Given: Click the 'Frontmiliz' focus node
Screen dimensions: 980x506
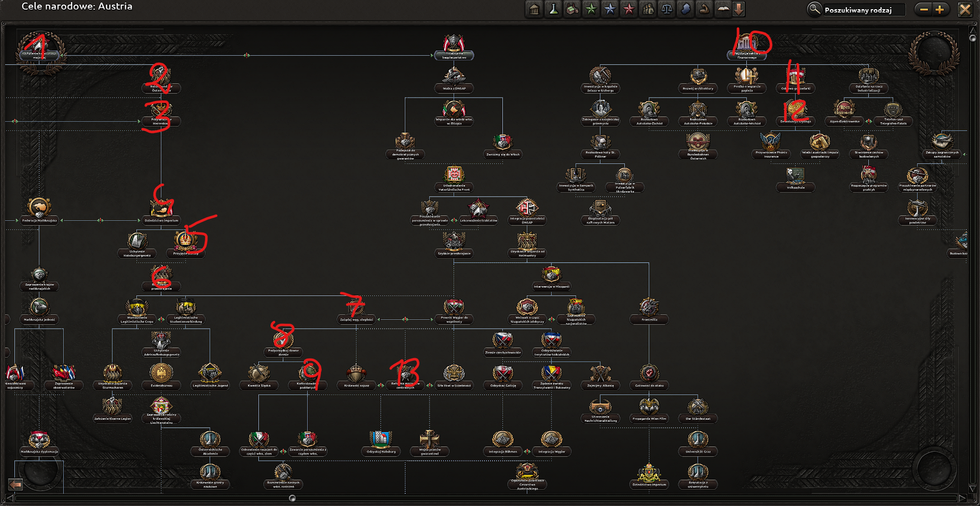Looking at the screenshot, I should pyautogui.click(x=649, y=309).
